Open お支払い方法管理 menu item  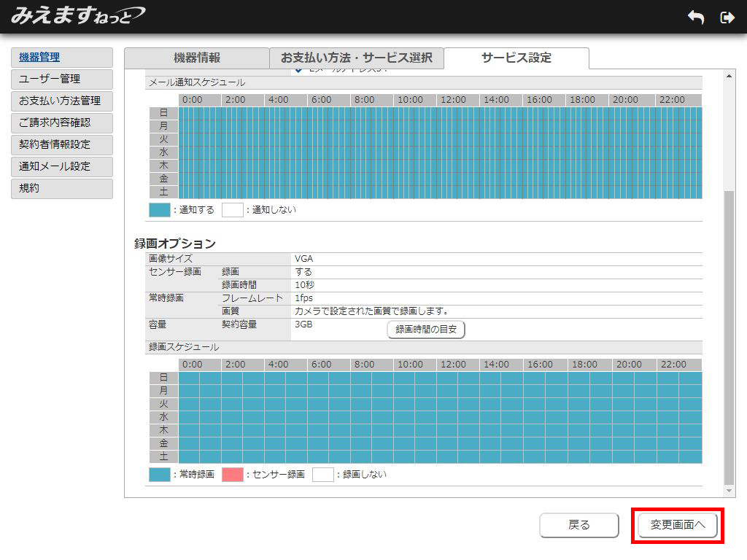(x=62, y=101)
